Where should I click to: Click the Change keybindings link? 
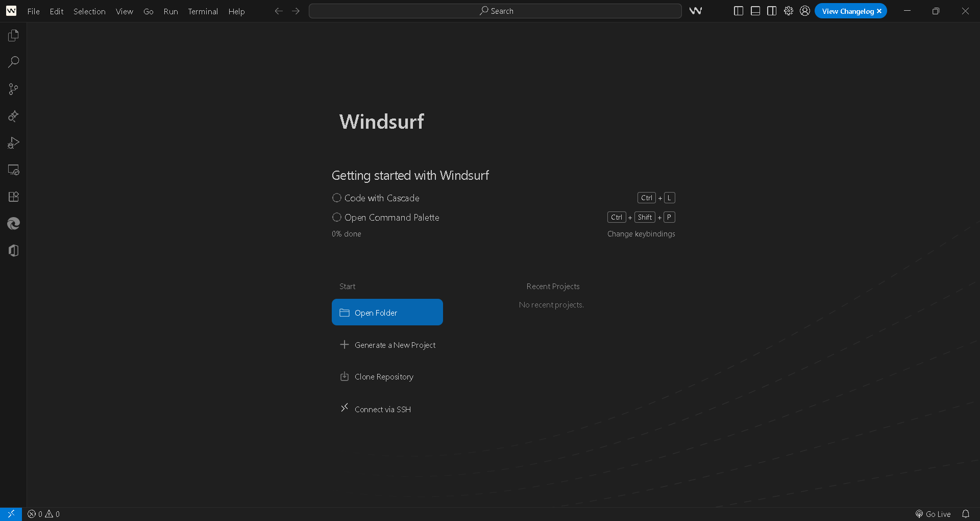point(641,233)
